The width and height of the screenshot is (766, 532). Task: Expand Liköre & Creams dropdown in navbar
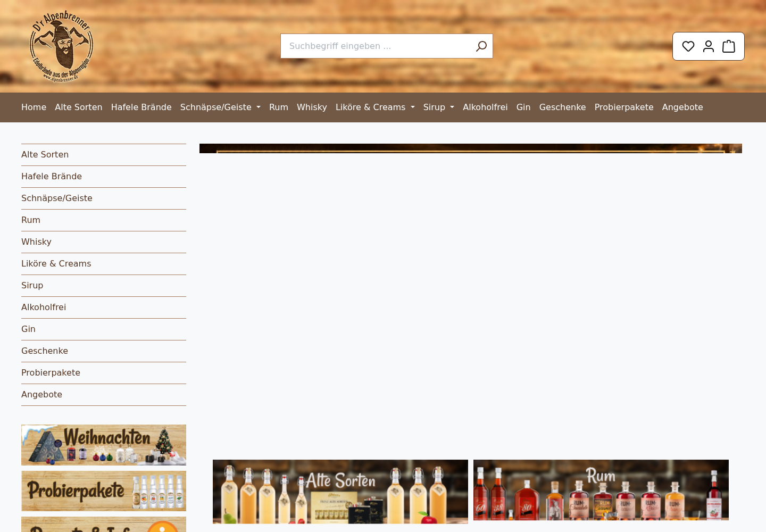[375, 107]
